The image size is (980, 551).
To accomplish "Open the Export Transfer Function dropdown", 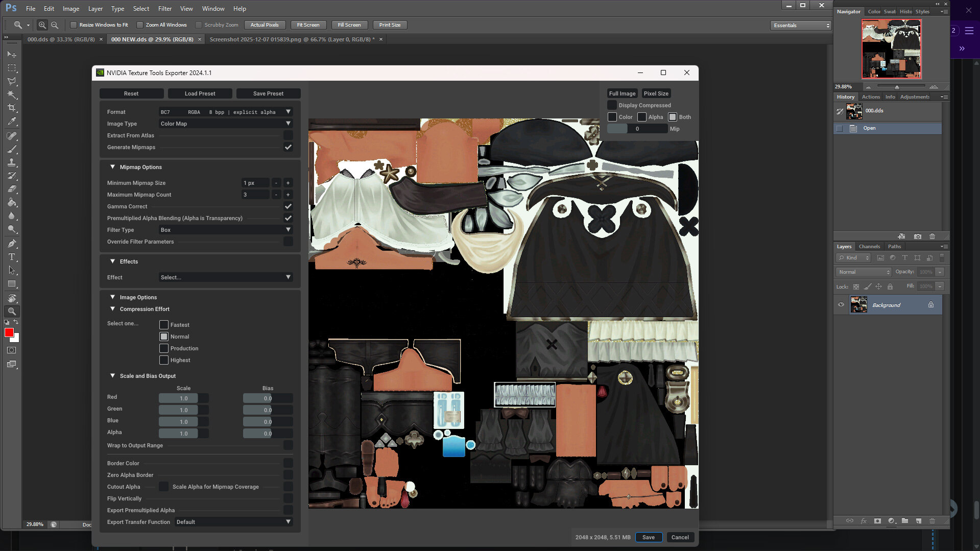I will pyautogui.click(x=234, y=522).
